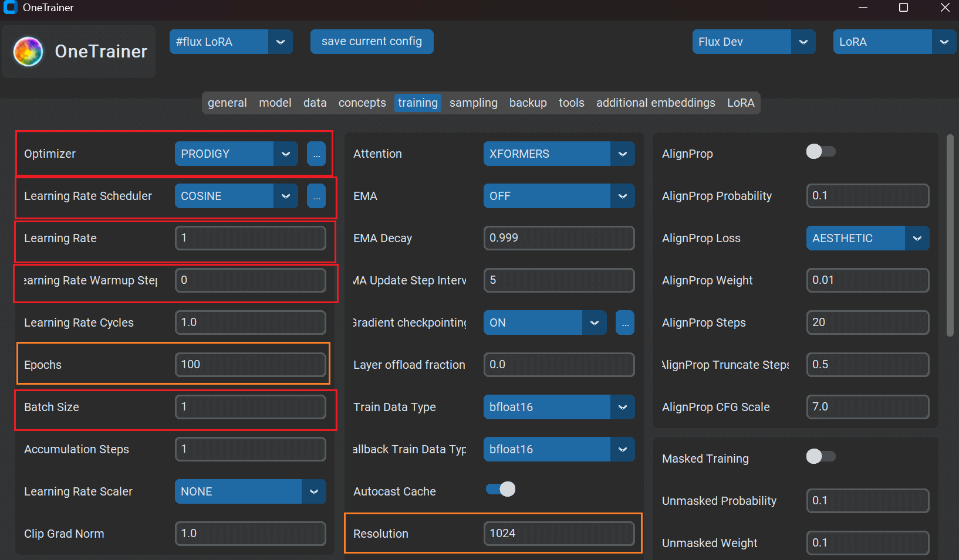Click the Optimizer label text

click(x=50, y=154)
